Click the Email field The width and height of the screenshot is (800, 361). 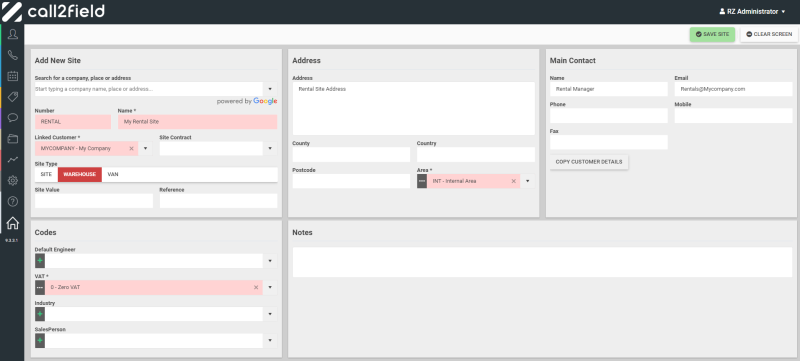pyautogui.click(x=733, y=89)
